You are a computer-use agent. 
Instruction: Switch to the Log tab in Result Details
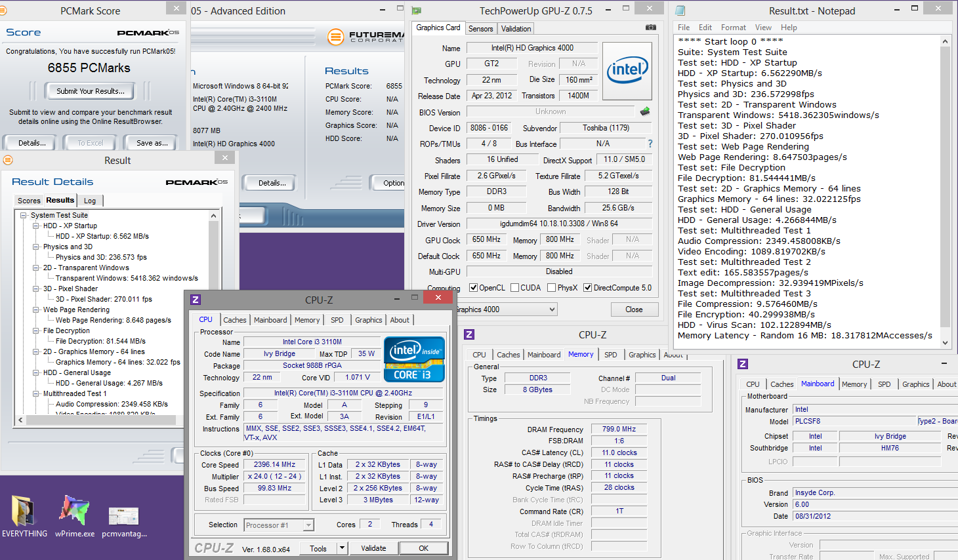point(90,201)
